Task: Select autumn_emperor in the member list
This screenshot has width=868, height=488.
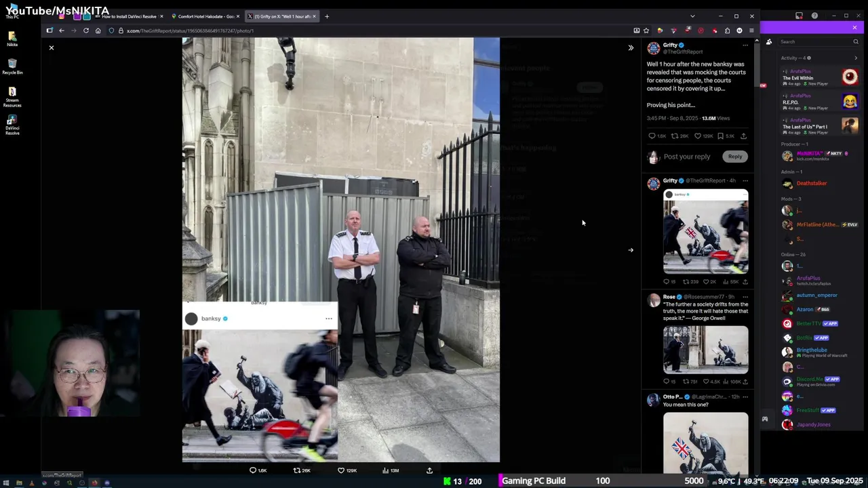Action: pyautogui.click(x=819, y=296)
